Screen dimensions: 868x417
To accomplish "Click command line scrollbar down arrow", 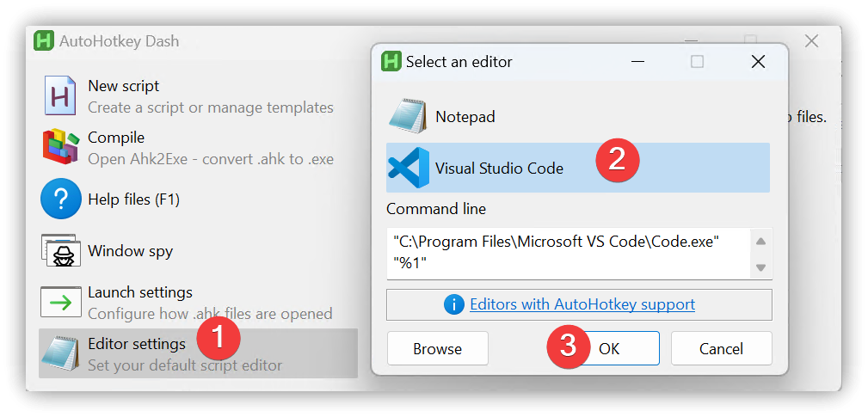I will tap(761, 267).
